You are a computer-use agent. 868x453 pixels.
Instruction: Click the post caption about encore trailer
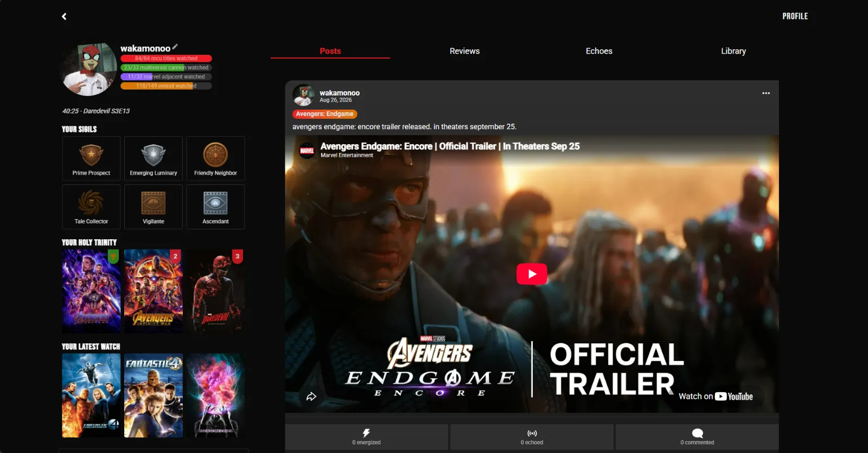pyautogui.click(x=404, y=126)
